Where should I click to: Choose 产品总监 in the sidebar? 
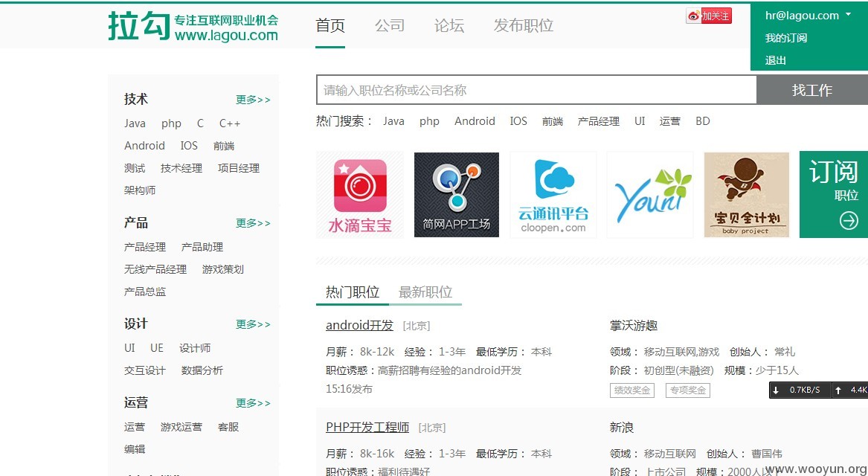[x=144, y=292]
